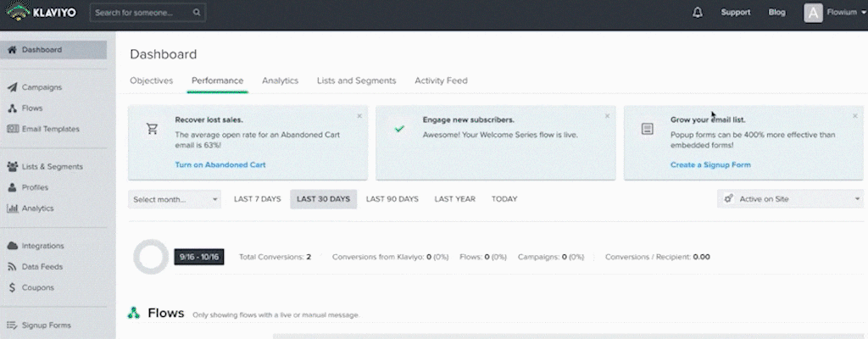Click the 9/16 - 10/16 date badge
This screenshot has height=339, width=868.
tap(199, 257)
